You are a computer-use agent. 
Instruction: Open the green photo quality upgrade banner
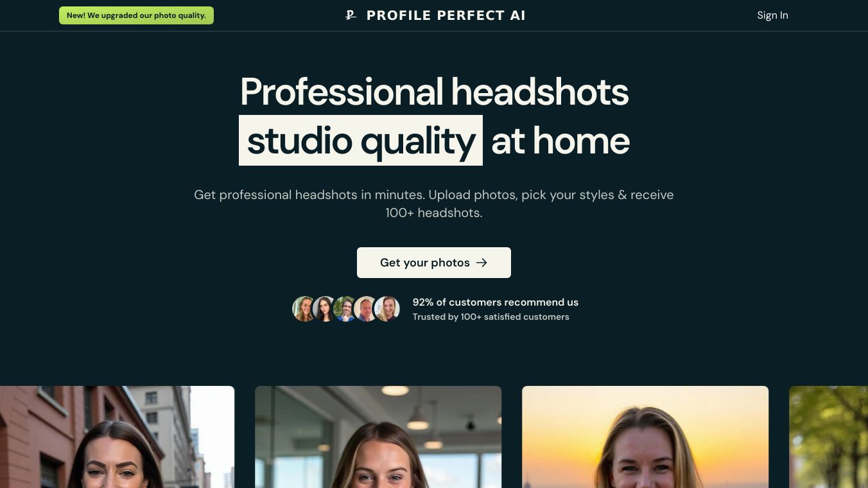pyautogui.click(x=136, y=15)
